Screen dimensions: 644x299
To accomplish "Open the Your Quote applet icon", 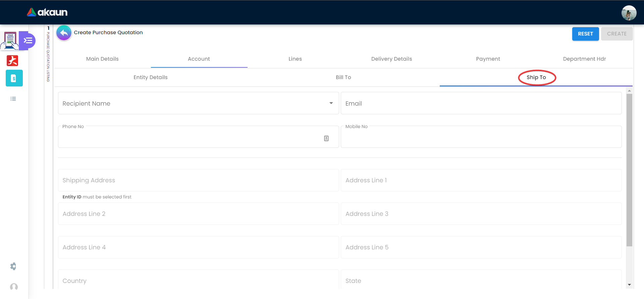I will pyautogui.click(x=10, y=41).
